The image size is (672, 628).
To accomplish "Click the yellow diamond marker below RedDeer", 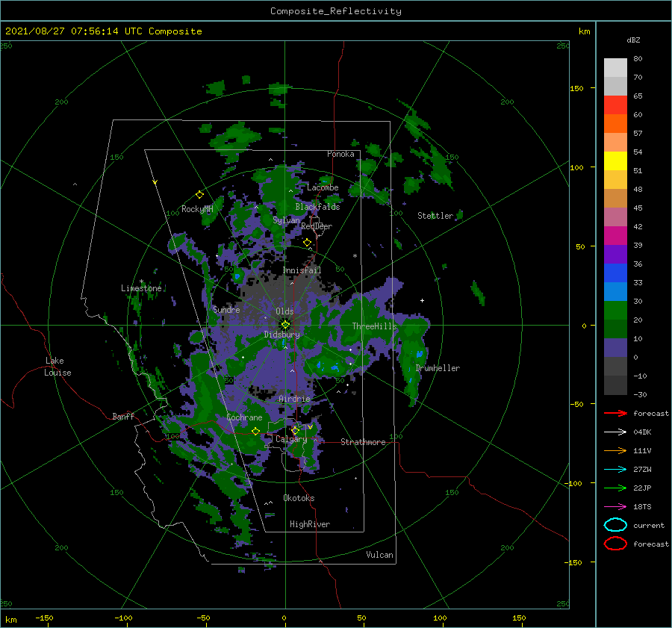I will pos(307,243).
